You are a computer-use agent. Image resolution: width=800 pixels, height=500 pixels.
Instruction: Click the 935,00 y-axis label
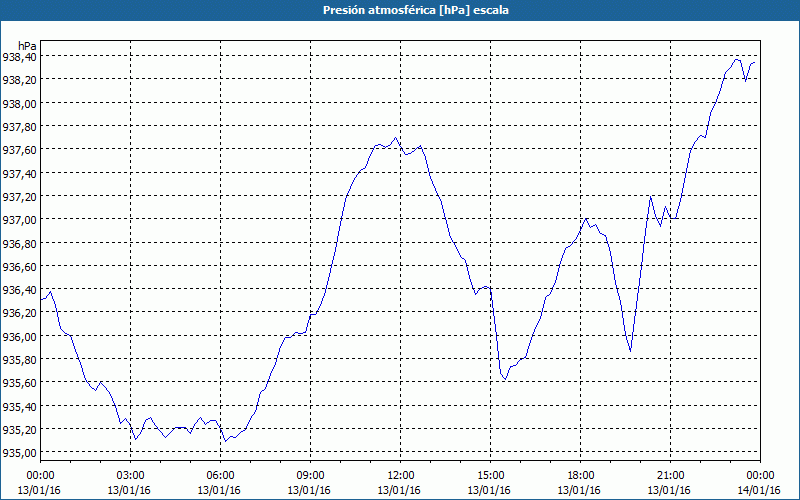coord(19,453)
